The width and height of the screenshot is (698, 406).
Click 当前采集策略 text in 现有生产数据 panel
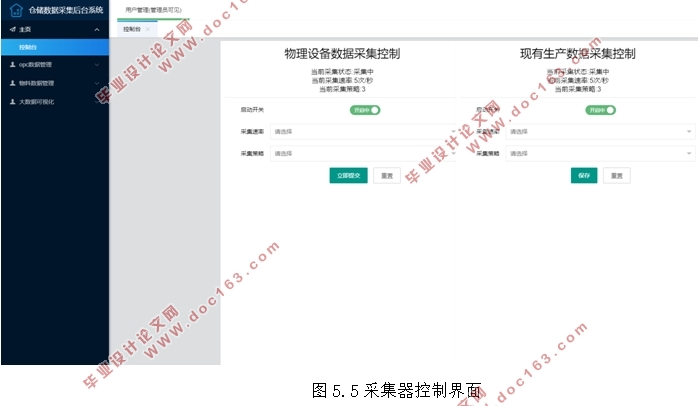pyautogui.click(x=578, y=89)
